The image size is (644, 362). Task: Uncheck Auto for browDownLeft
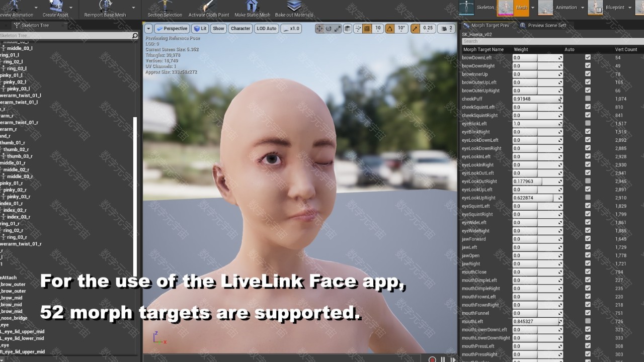coord(588,58)
